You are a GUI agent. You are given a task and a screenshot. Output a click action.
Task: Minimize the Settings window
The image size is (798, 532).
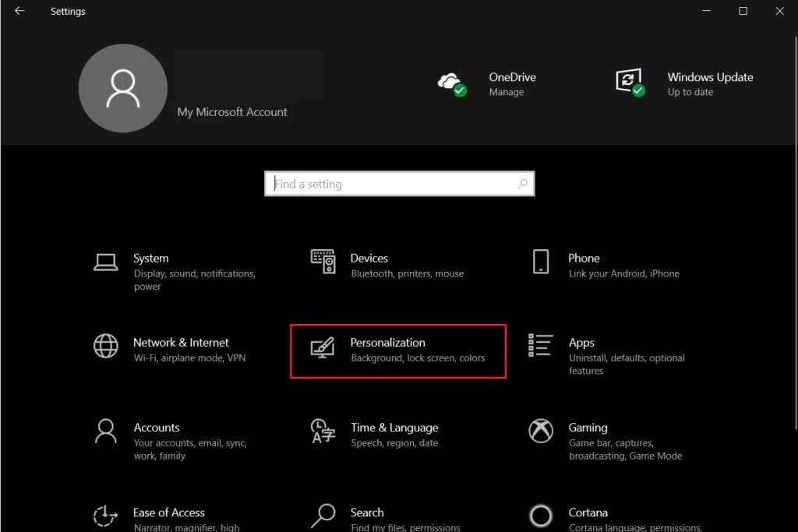(706, 11)
